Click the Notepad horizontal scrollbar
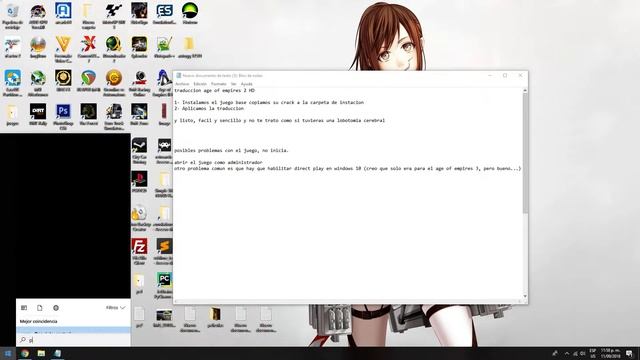Image resolution: width=640 pixels, height=360 pixels. coord(347,301)
